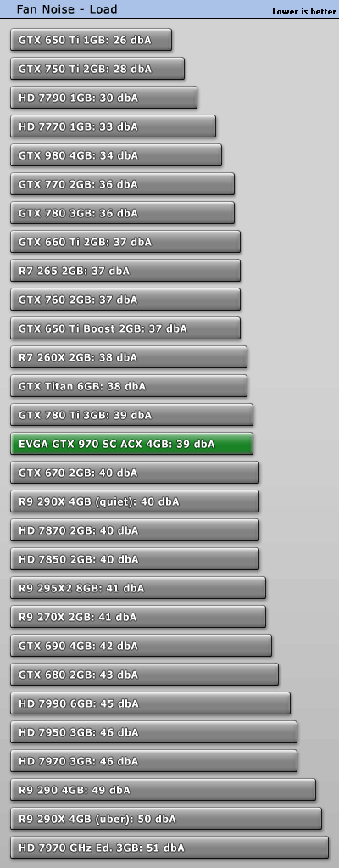The width and height of the screenshot is (339, 868).
Task: Click the green EVGA GTX 970 SC ACX bar
Action: [131, 444]
